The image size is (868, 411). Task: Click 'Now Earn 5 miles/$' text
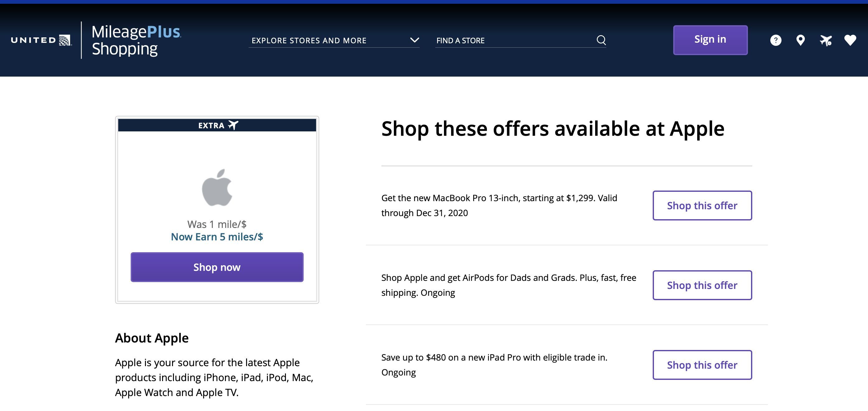pyautogui.click(x=217, y=237)
